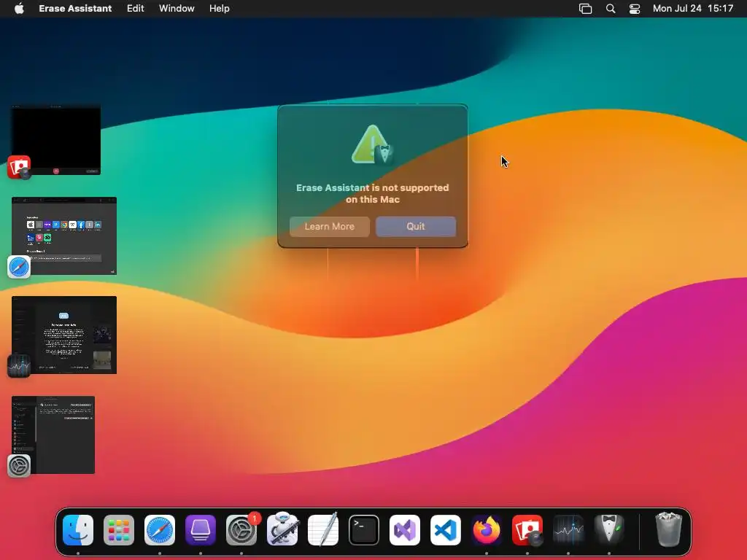Image resolution: width=747 pixels, height=560 pixels.
Task: Open Photo Booth from the Dock
Action: [527, 530]
